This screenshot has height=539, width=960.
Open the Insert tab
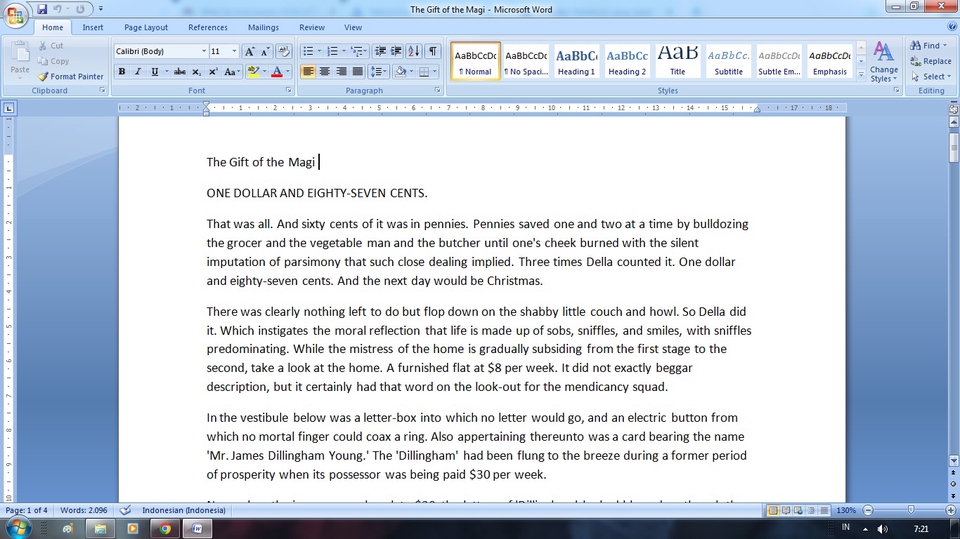pyautogui.click(x=93, y=27)
